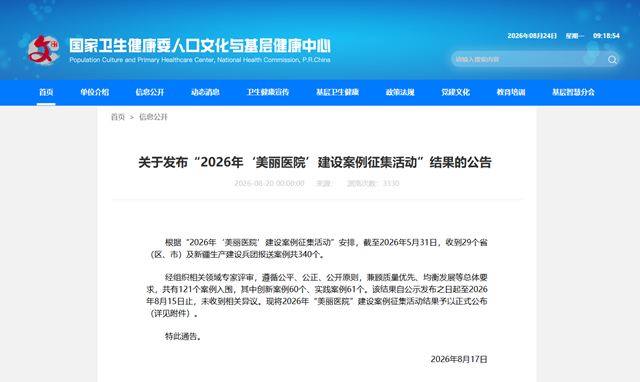The width and height of the screenshot is (640, 382).
Task: Click the publish timestamp 2026-08-20 00:00:00
Action: [269, 184]
